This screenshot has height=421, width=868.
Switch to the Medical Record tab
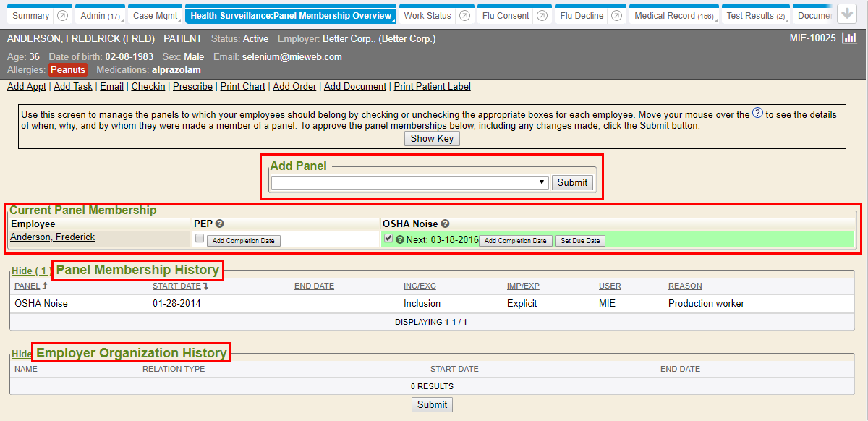(x=664, y=16)
